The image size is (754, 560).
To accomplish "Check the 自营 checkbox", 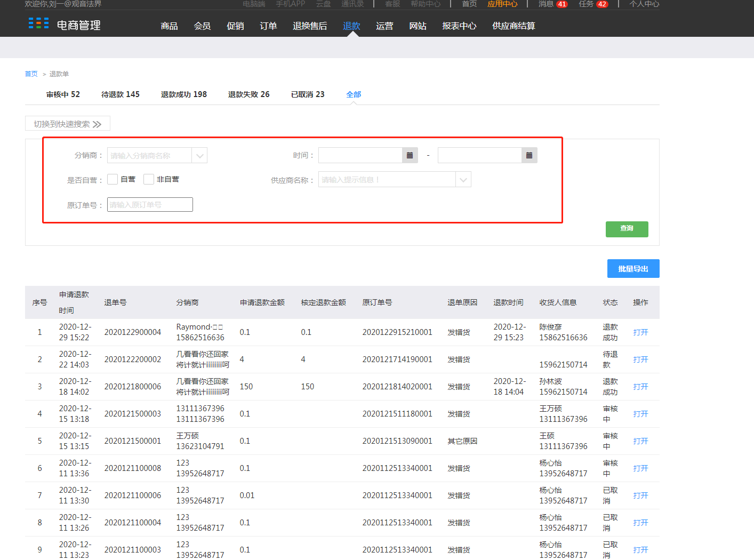I will coord(113,179).
